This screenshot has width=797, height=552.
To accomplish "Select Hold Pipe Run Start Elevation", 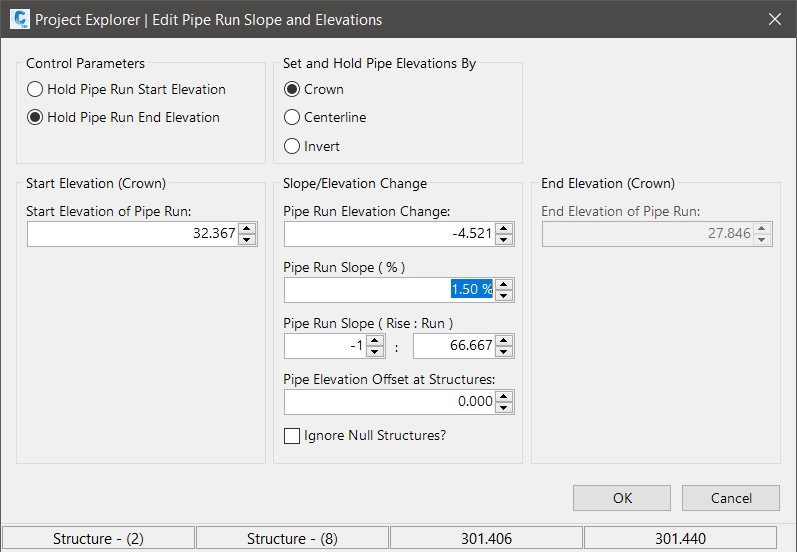I will 35,89.
